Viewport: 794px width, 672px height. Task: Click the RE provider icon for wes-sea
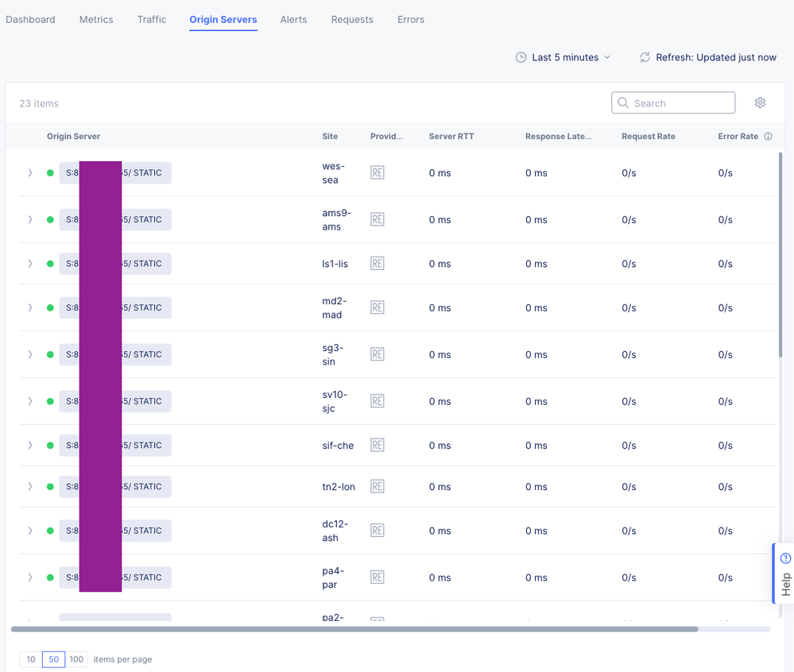tap(378, 173)
